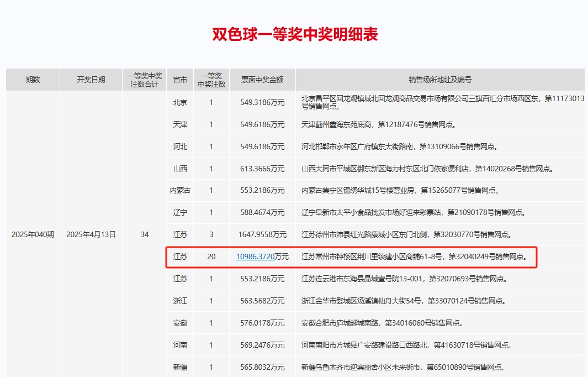This screenshot has height=377, width=588.
Task: Click the 浙江 province cell
Action: (x=180, y=301)
